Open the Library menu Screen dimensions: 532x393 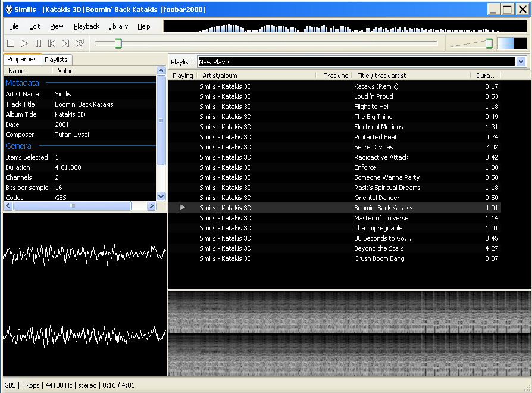[x=118, y=26]
